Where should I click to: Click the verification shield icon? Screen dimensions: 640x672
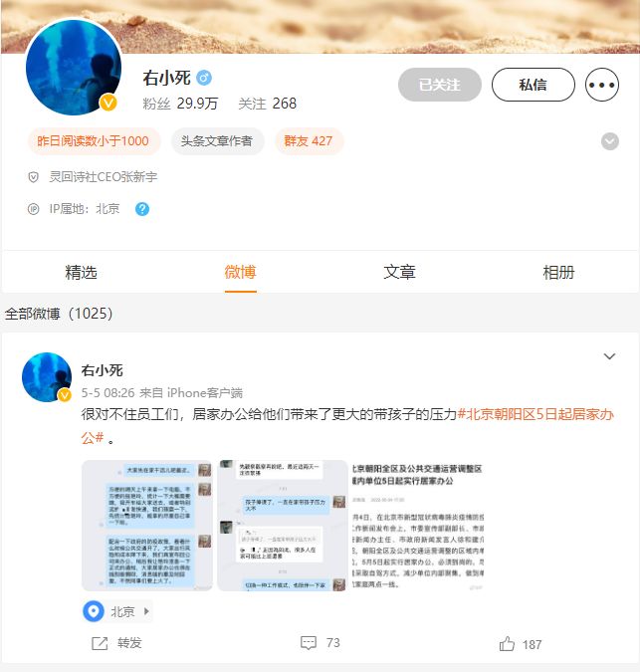(34, 177)
